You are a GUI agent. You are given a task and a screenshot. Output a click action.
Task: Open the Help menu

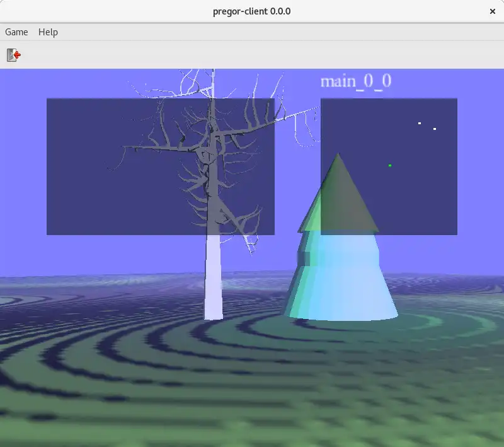click(49, 32)
